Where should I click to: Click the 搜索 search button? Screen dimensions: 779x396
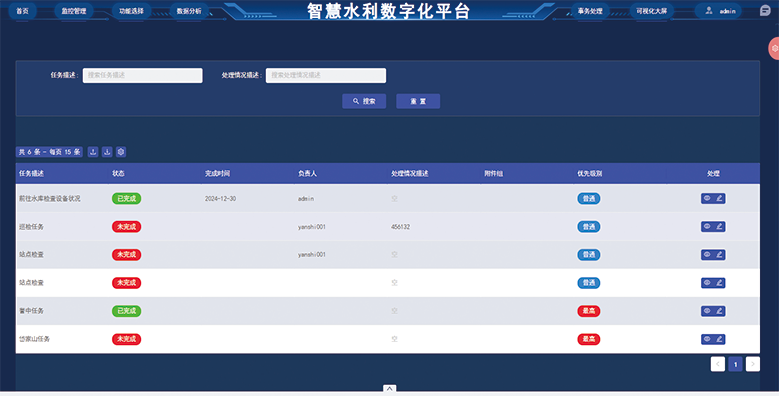364,101
